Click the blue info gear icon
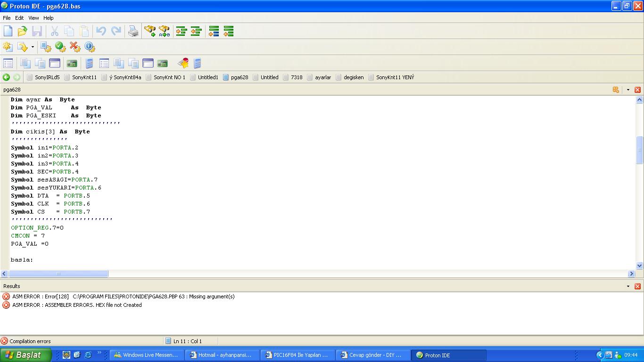Viewport: 644px width, 362px height. pyautogui.click(x=90, y=47)
